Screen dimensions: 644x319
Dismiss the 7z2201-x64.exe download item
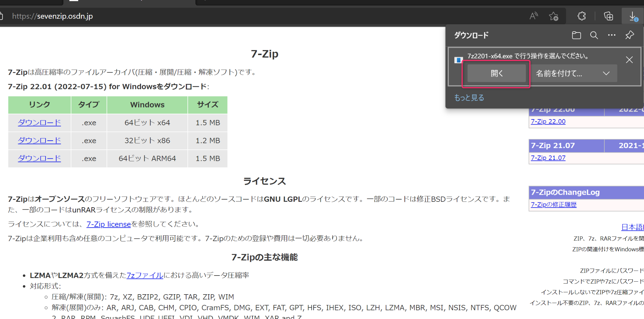pos(629,60)
